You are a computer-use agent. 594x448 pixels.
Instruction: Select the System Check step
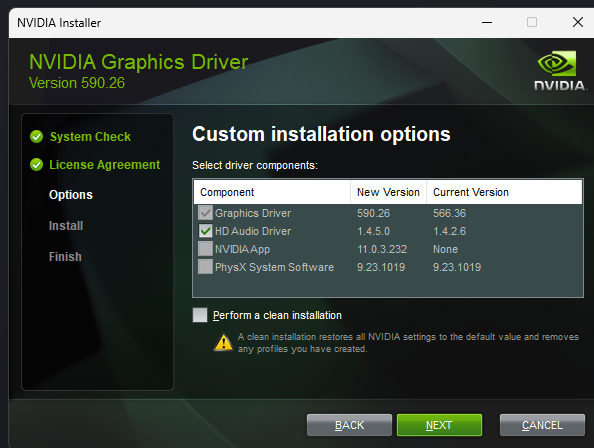90,136
